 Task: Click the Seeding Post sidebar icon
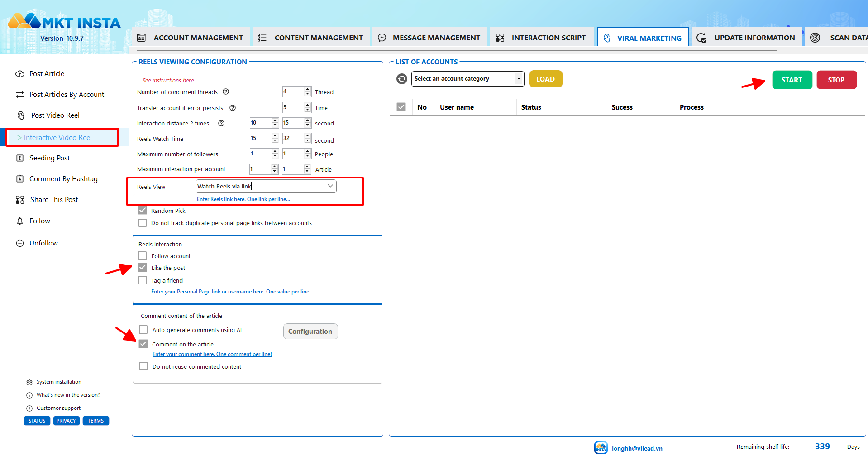[20, 158]
